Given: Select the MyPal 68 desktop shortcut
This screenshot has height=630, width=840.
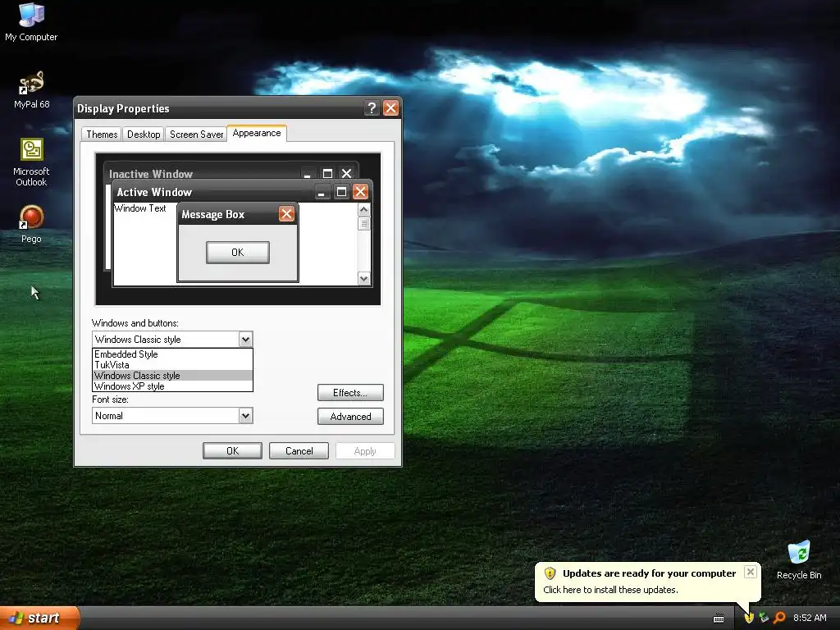Looking at the screenshot, I should click(x=31, y=89).
